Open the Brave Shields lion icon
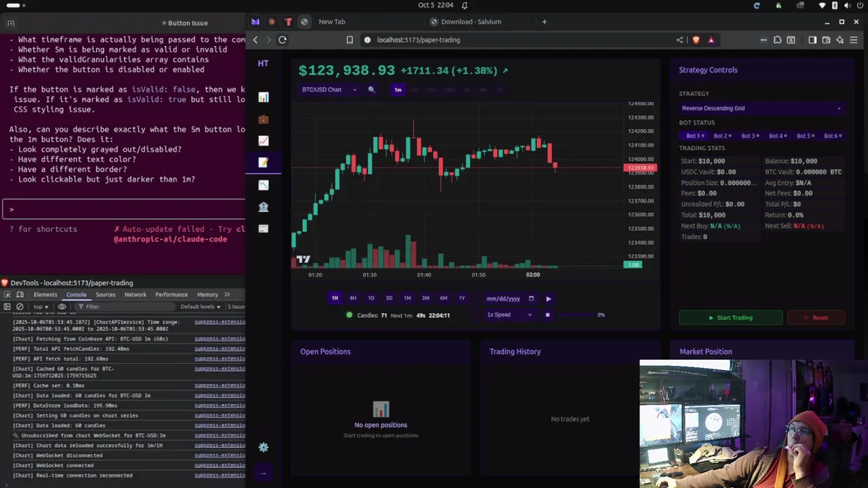The height and width of the screenshot is (488, 868). point(696,40)
